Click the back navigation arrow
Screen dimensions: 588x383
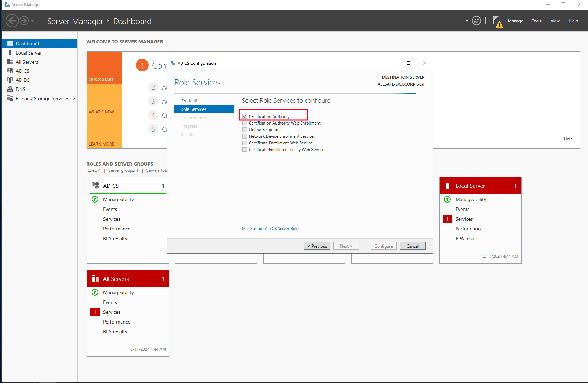(12, 21)
